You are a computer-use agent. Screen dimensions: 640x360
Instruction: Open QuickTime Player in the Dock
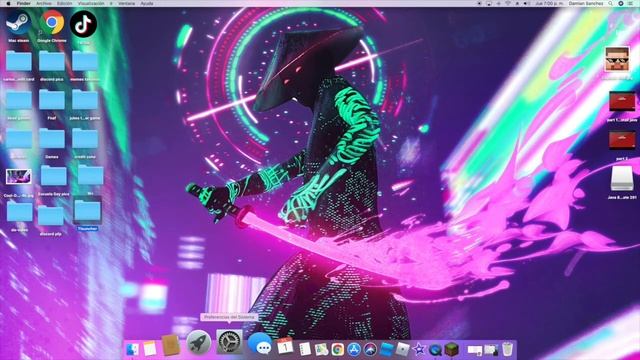pos(435,349)
